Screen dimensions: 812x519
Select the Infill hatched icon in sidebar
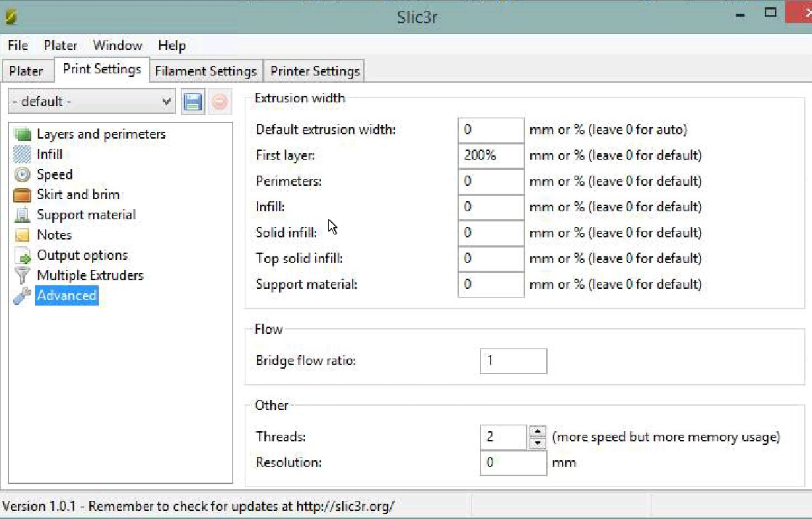23,154
